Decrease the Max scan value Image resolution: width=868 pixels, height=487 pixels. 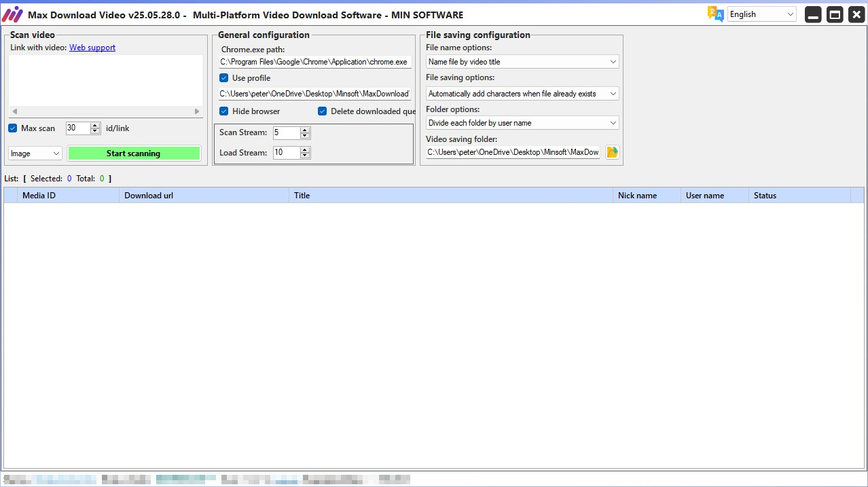(95, 130)
